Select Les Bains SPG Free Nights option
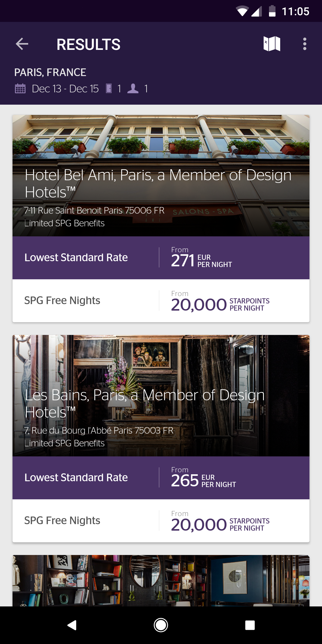This screenshot has width=322, height=644. [x=161, y=521]
